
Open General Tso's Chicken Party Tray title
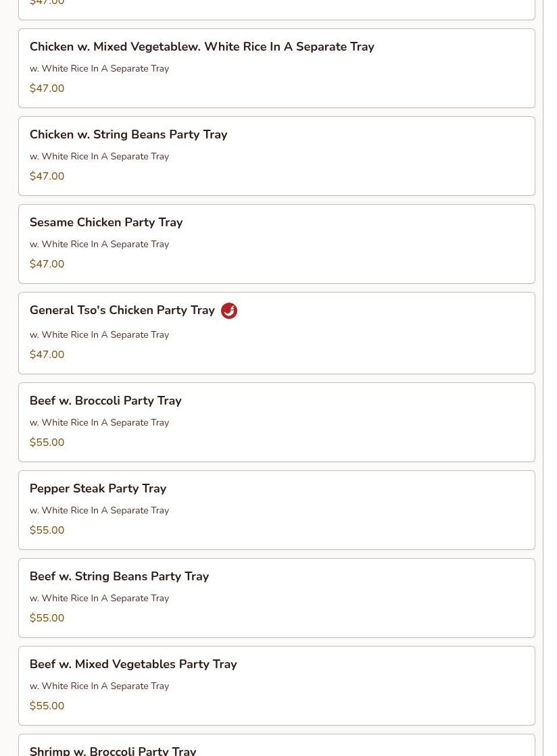[122, 310]
